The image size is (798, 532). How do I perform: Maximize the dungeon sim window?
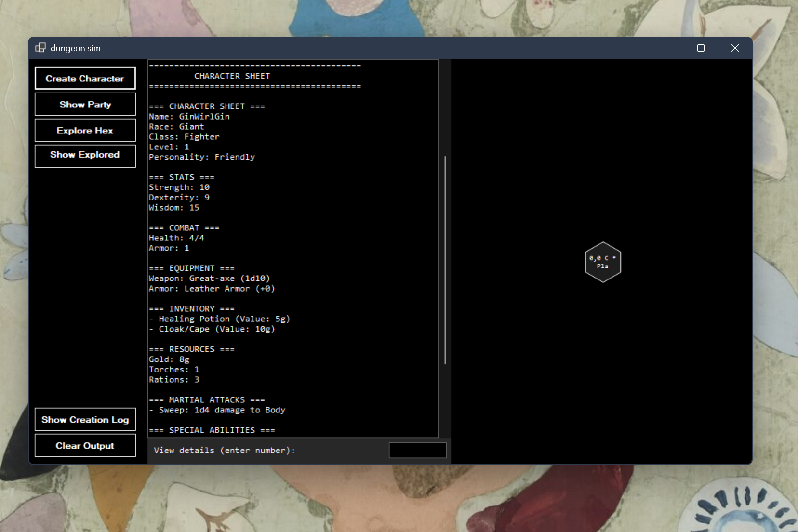(x=701, y=48)
